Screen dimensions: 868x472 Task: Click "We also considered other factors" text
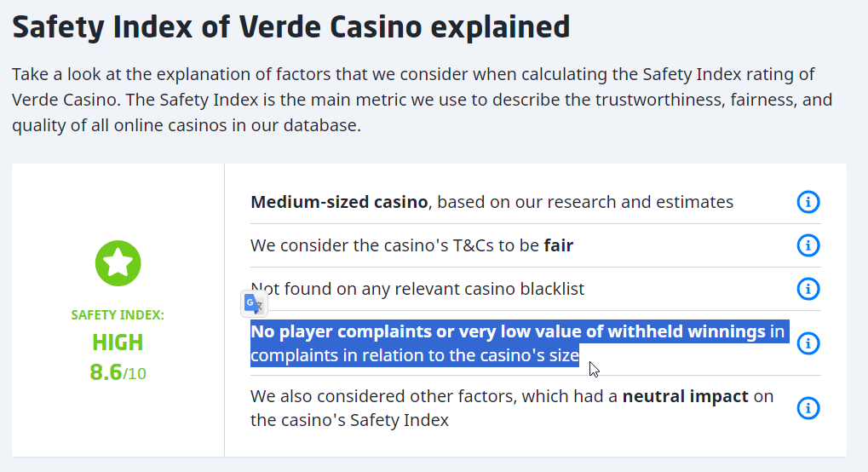[433, 397]
